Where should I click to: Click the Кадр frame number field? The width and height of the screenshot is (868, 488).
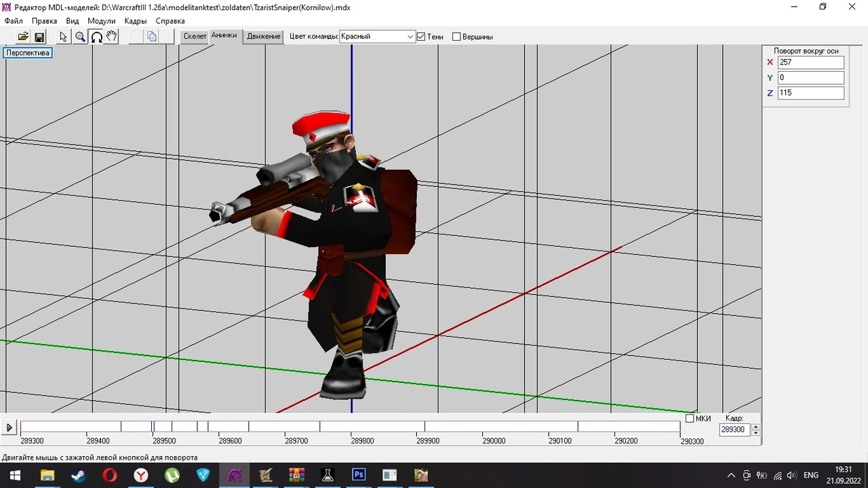(x=735, y=430)
